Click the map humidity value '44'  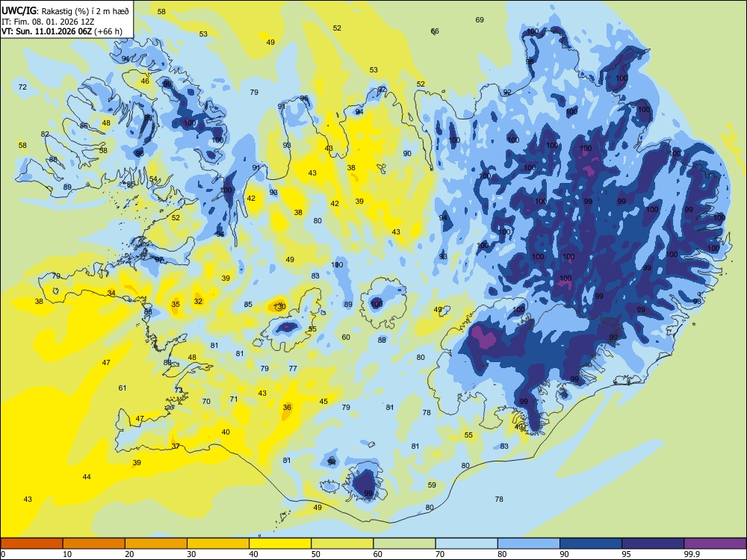(x=87, y=477)
